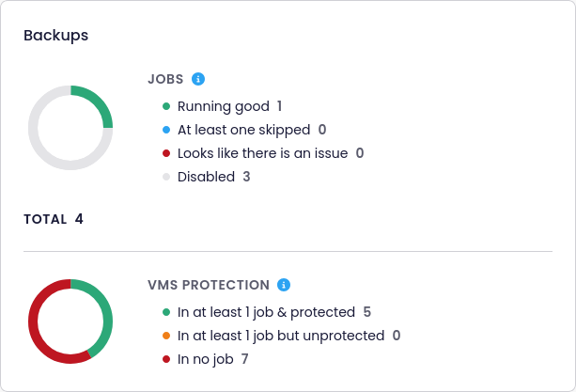Click the red issue status bullet

pos(166,153)
